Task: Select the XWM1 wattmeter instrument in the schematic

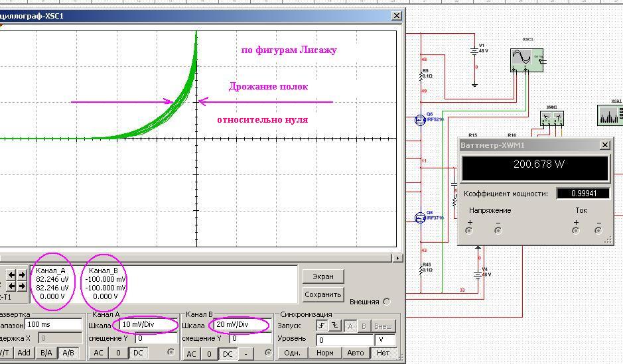Action: click(551, 118)
